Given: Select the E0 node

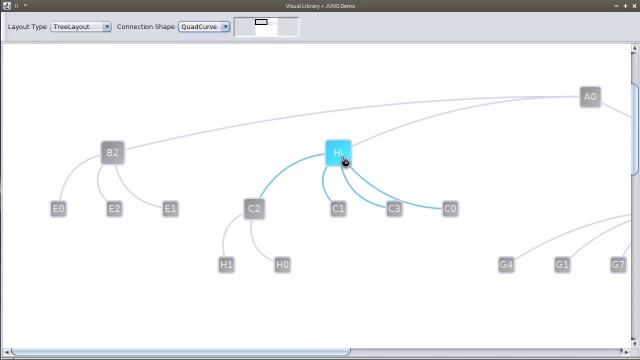Looking at the screenshot, I should pos(58,209).
